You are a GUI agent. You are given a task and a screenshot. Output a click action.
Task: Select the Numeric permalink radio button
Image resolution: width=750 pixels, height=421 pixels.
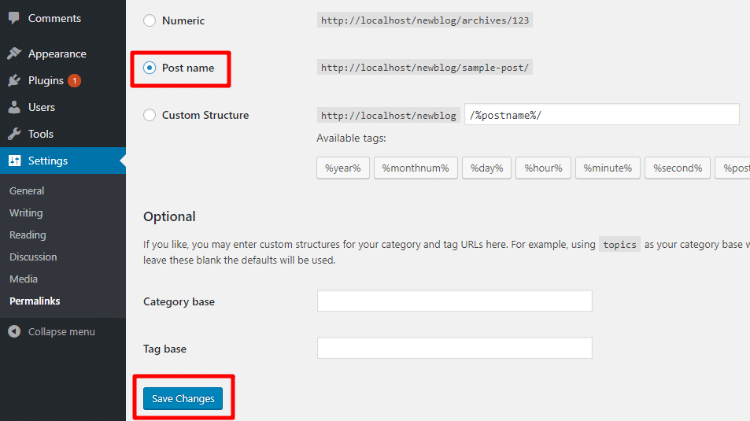[x=150, y=21]
